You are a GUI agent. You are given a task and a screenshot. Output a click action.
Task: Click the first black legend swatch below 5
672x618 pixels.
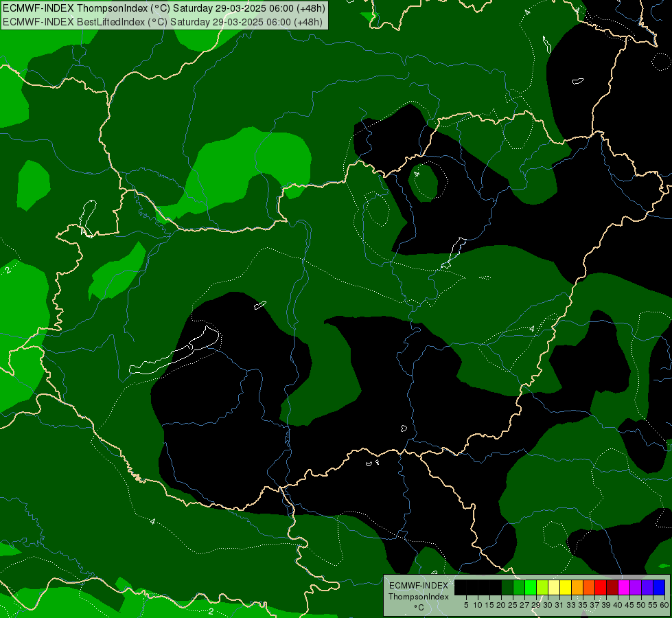(x=461, y=587)
